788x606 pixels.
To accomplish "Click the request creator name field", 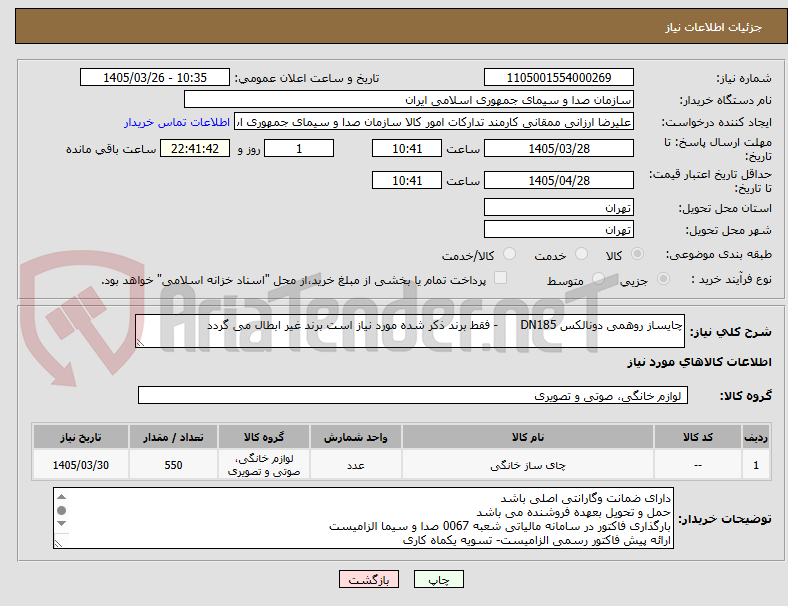I will click(x=434, y=122).
